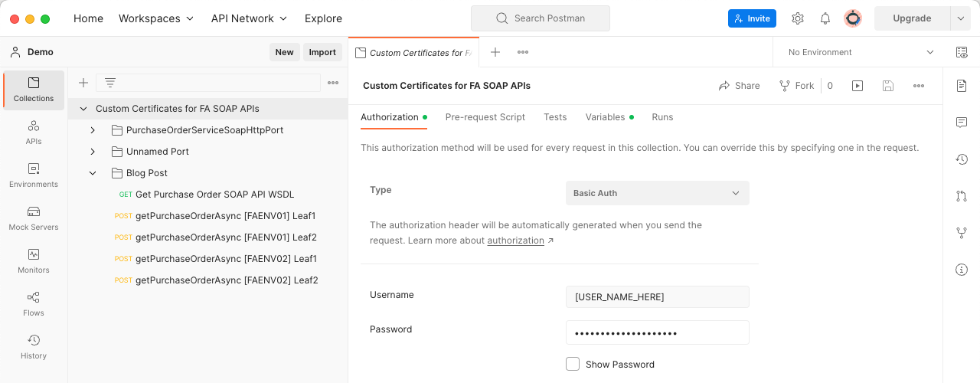Image resolution: width=980 pixels, height=383 pixels.
Task: Enable the Show Password checkbox
Action: pos(573,364)
